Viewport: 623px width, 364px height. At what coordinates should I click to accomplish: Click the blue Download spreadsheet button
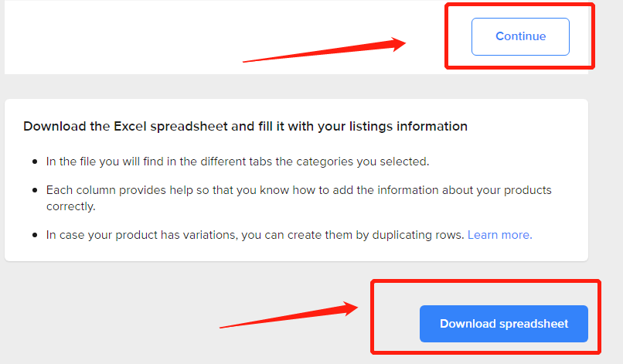coord(504,324)
